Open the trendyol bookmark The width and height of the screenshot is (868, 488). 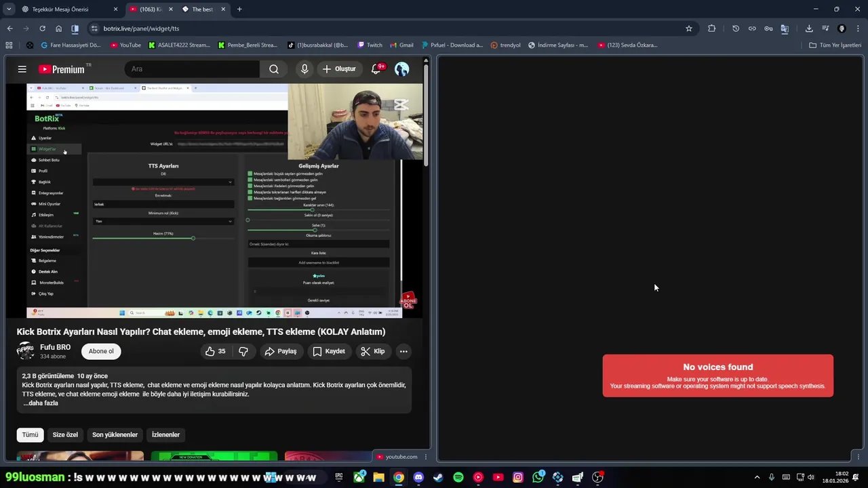pos(505,45)
